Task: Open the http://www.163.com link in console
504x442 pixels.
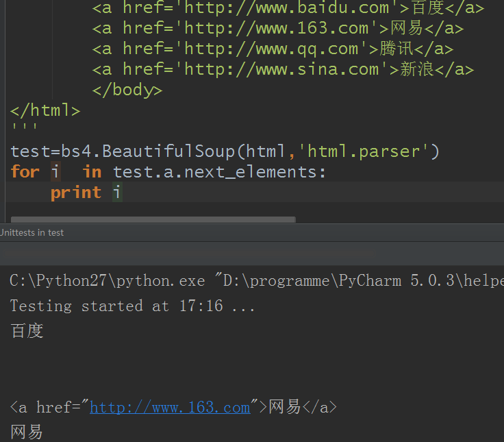Action: point(170,408)
